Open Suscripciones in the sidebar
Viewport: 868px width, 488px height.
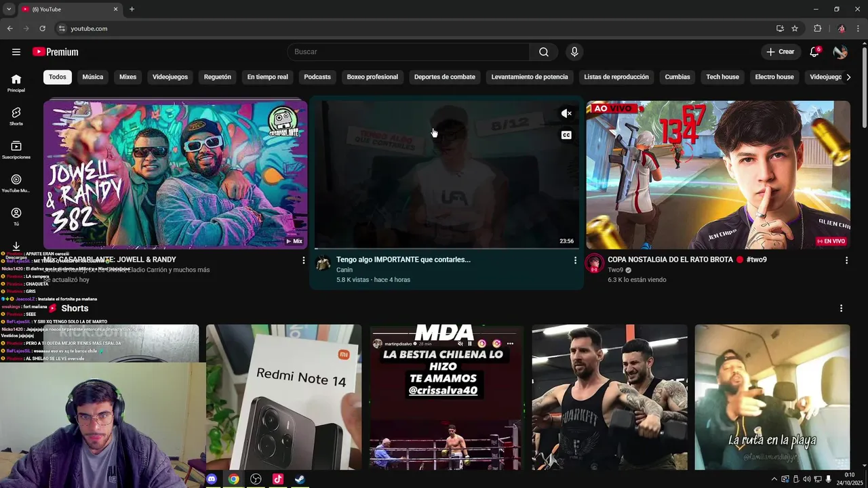point(16,150)
